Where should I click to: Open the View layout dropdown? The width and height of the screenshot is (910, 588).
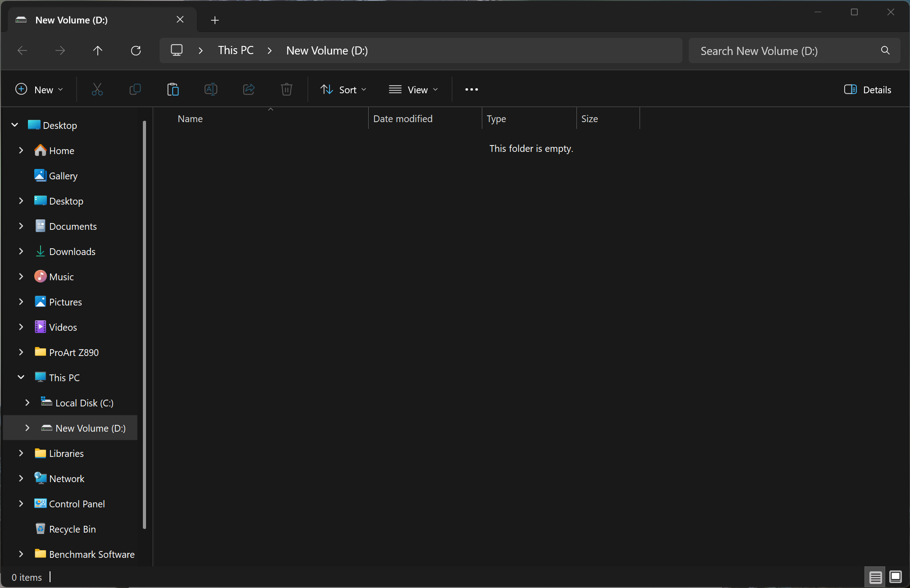[x=413, y=89]
